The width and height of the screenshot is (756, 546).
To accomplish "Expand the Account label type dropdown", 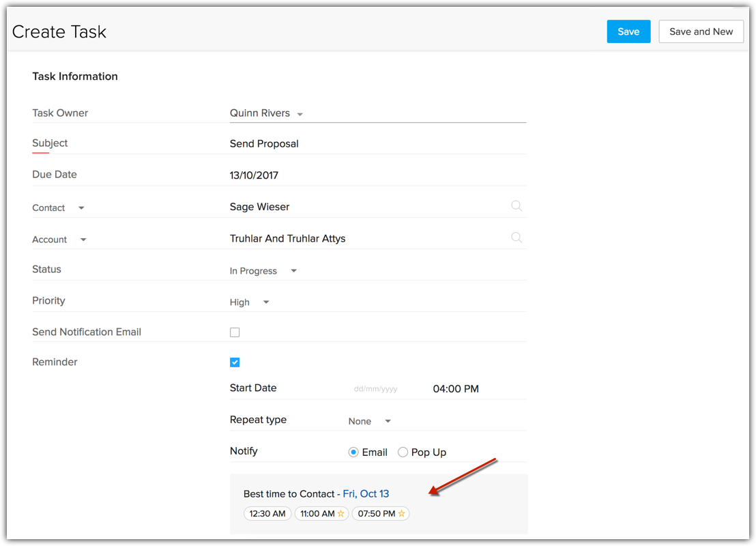I will coord(83,240).
